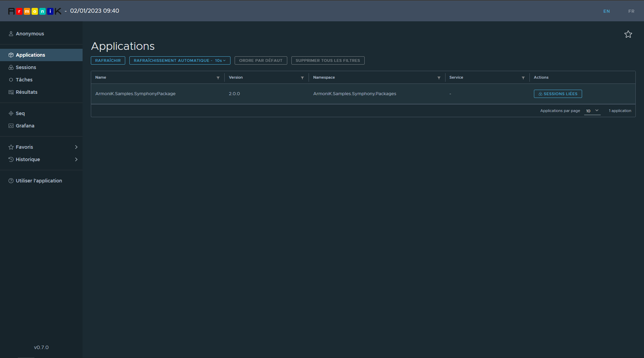Click the ArmoniK logo in the header
Viewport: 644px width, 358px height.
(x=35, y=11)
